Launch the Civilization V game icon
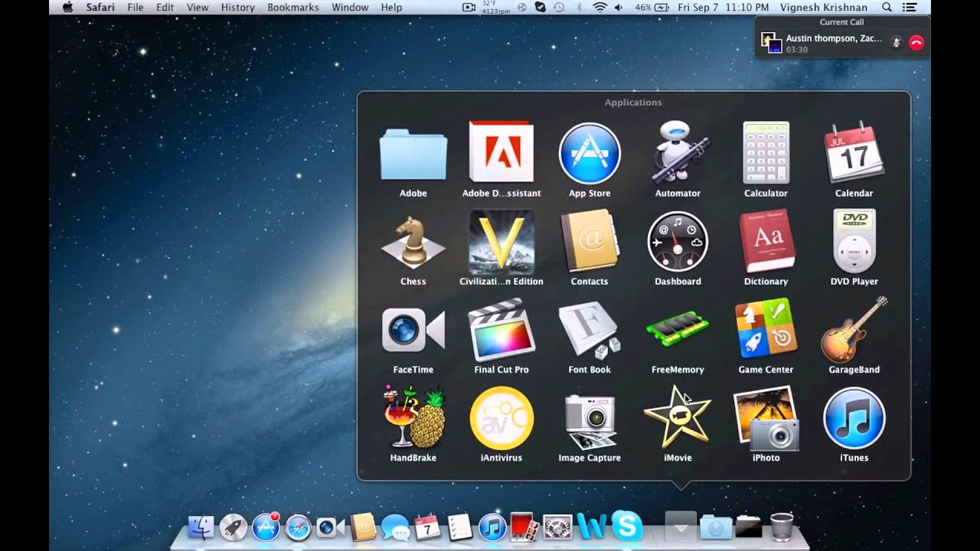980x551 pixels. [501, 240]
